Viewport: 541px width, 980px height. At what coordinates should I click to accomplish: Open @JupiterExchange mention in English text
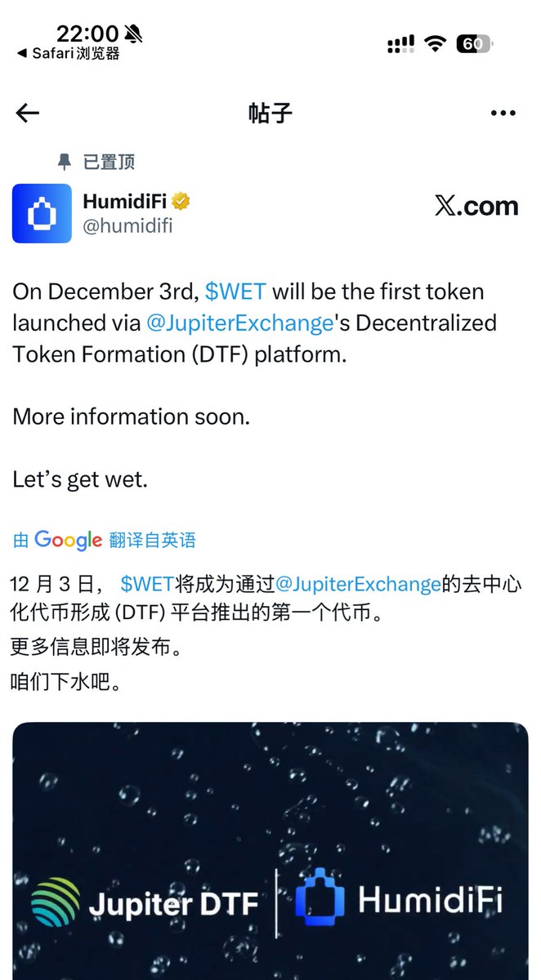pos(239,323)
